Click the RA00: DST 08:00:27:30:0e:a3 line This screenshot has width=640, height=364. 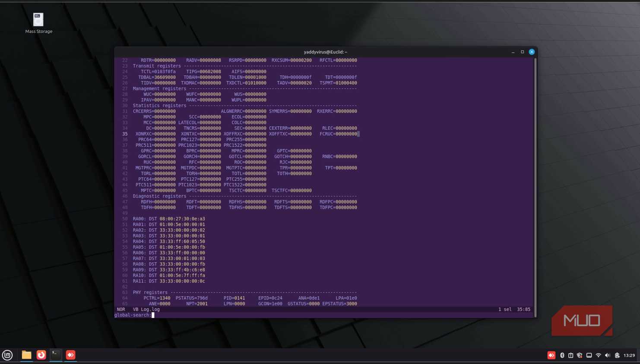pyautogui.click(x=169, y=219)
